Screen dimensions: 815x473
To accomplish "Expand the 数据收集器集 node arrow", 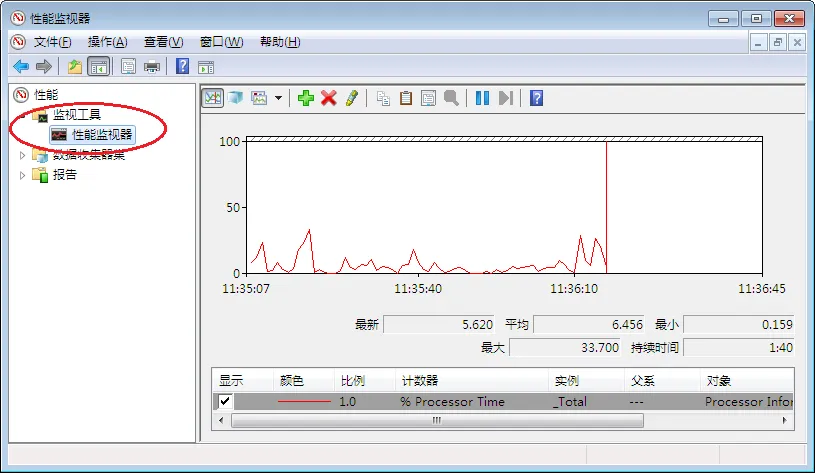I will (22, 155).
